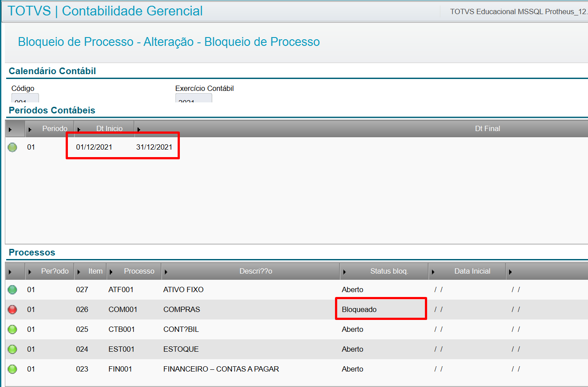Sort processes by Processo column header

coord(134,271)
